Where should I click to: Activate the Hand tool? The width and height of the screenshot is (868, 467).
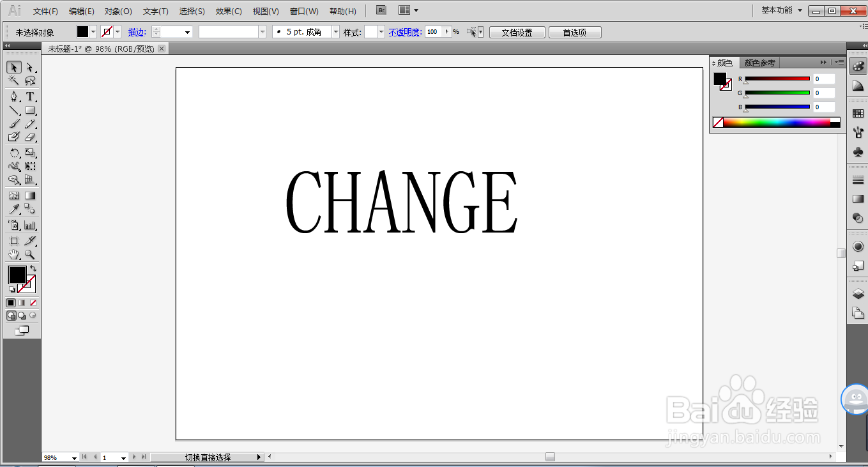point(14,254)
